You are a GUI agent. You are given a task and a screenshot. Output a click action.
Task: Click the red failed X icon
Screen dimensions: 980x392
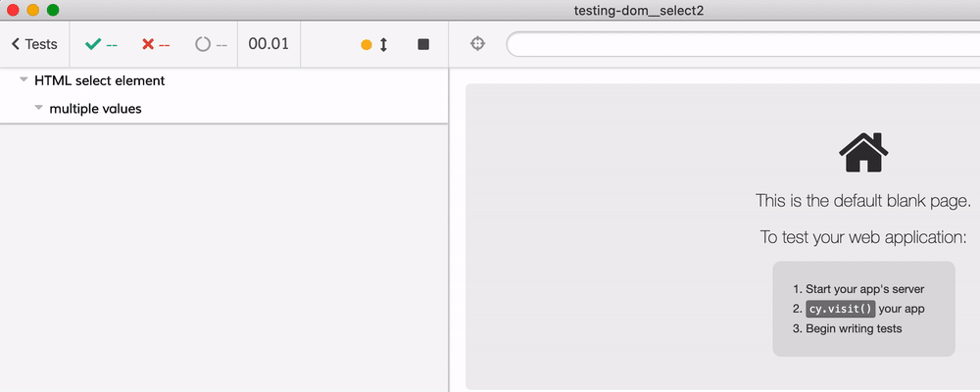point(148,44)
